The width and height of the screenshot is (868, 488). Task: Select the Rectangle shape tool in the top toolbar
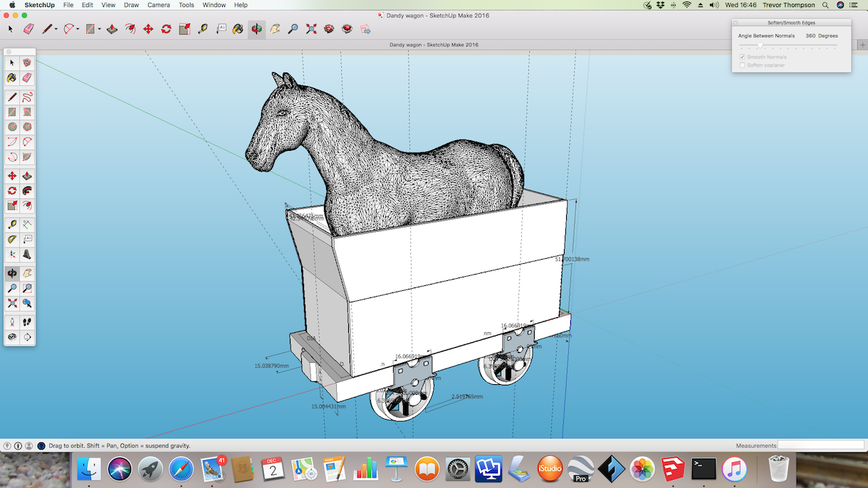tap(90, 29)
